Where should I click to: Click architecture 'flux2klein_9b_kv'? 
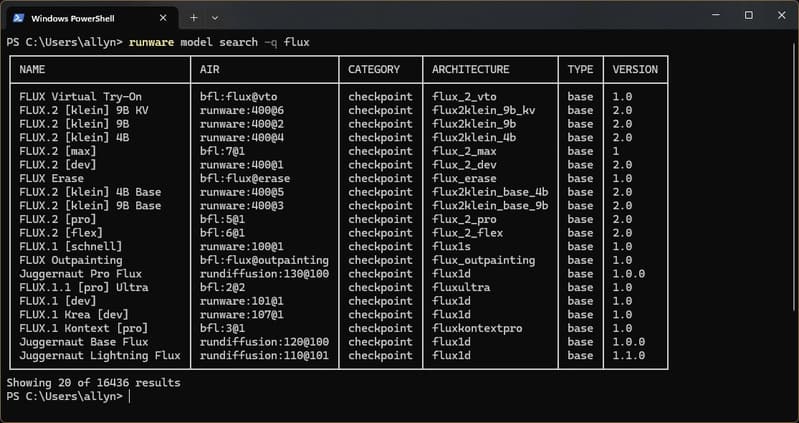pos(484,111)
